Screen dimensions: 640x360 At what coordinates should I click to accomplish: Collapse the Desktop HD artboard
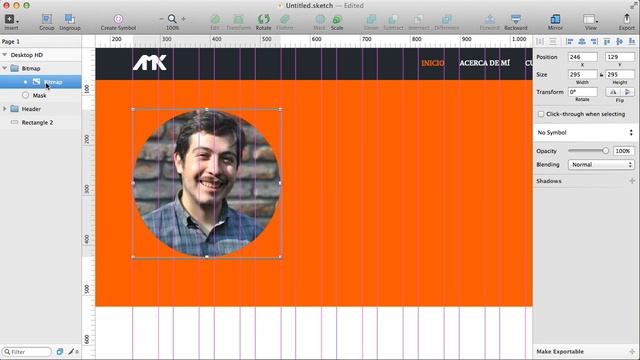4,55
